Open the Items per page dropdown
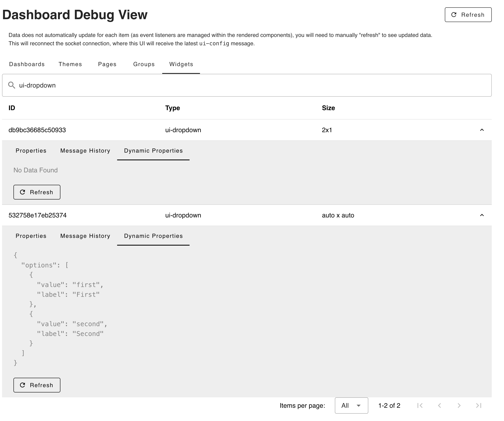 coord(351,405)
